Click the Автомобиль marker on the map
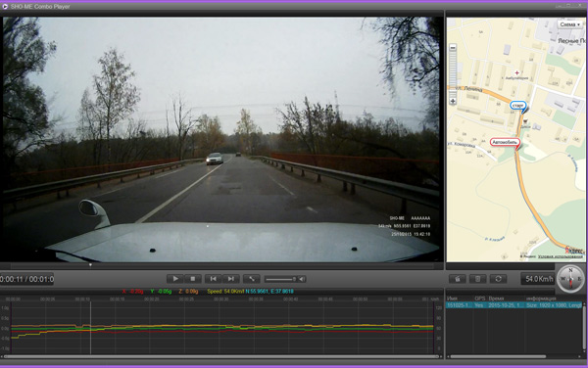Screen dimensions: 588x368 (x=505, y=142)
